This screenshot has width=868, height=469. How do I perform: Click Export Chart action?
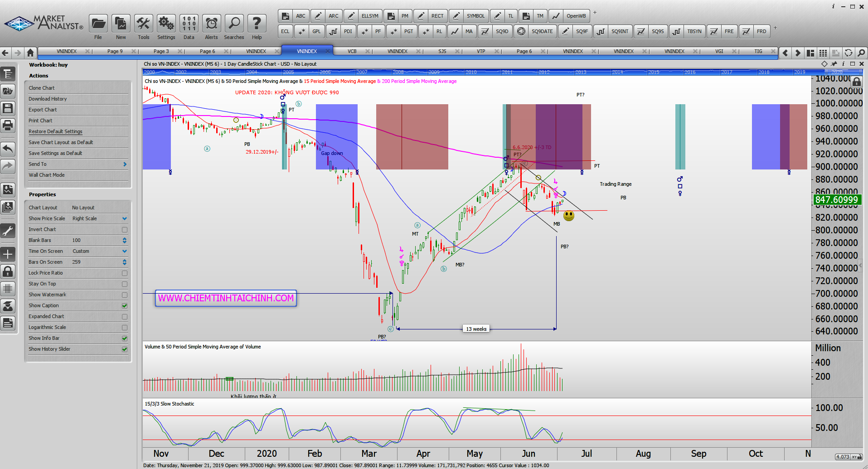point(43,110)
